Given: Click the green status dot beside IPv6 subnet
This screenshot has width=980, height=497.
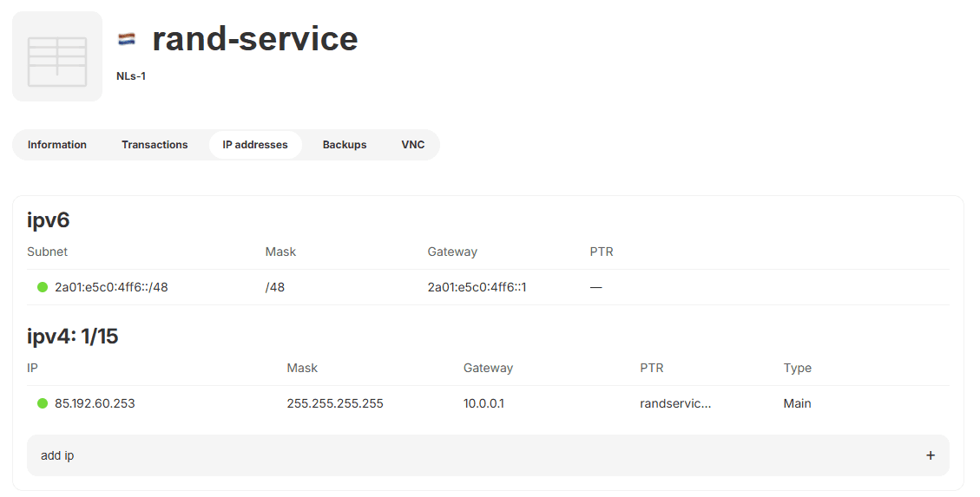Looking at the screenshot, I should (x=43, y=287).
